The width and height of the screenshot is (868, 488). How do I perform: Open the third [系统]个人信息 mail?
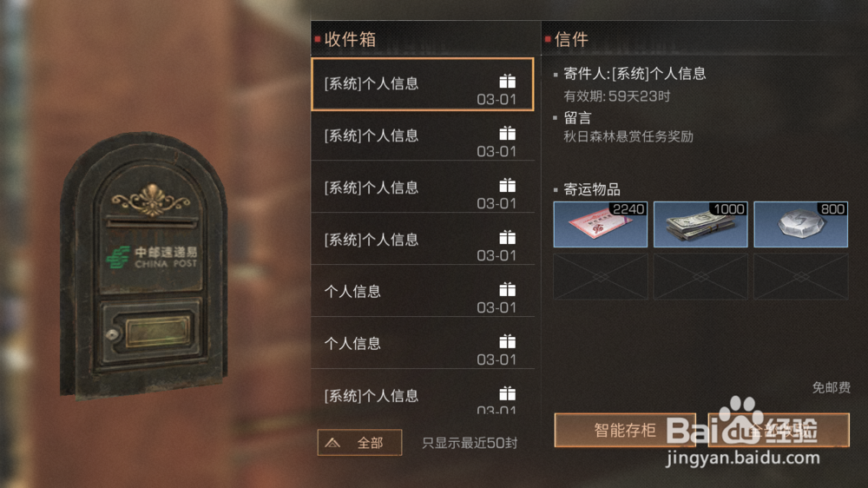pyautogui.click(x=423, y=188)
